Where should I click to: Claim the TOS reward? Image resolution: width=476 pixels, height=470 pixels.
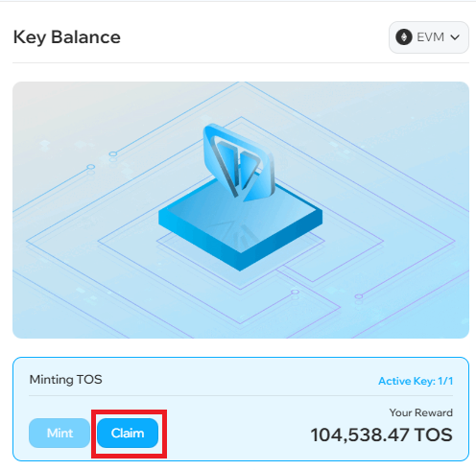point(128,433)
